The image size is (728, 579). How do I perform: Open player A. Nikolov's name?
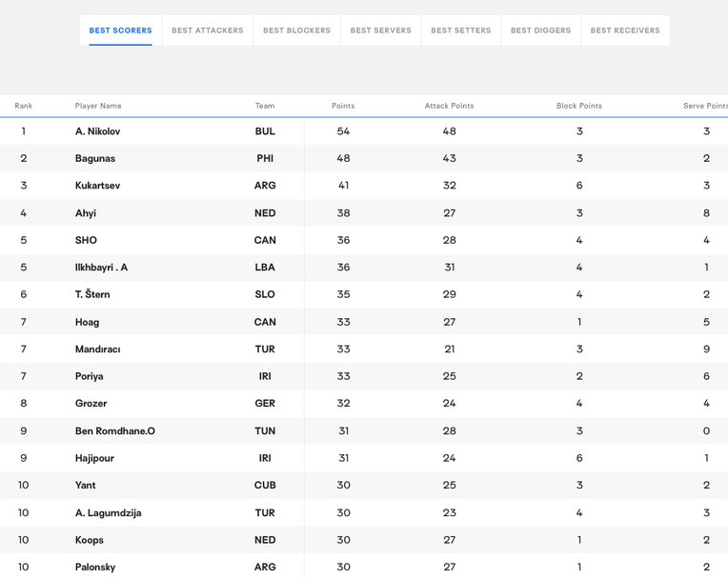click(x=97, y=131)
